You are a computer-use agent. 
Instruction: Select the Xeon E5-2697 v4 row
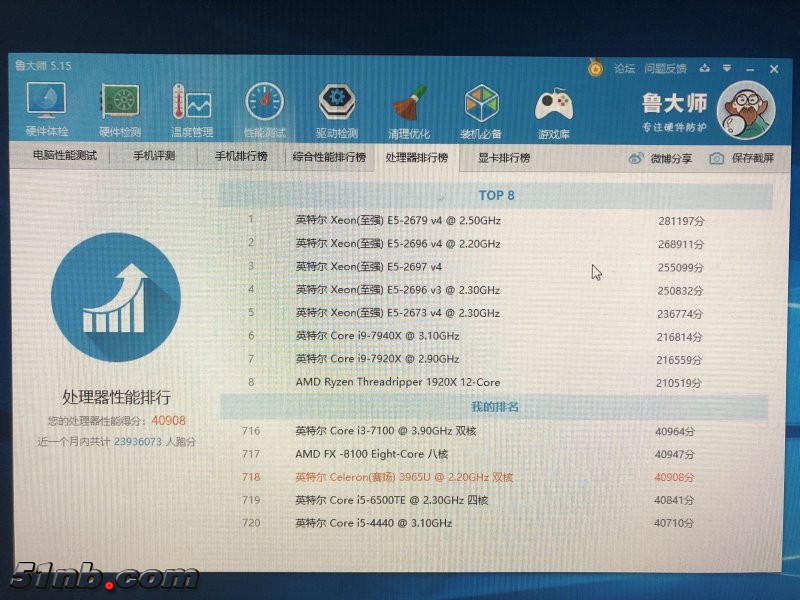click(x=495, y=266)
